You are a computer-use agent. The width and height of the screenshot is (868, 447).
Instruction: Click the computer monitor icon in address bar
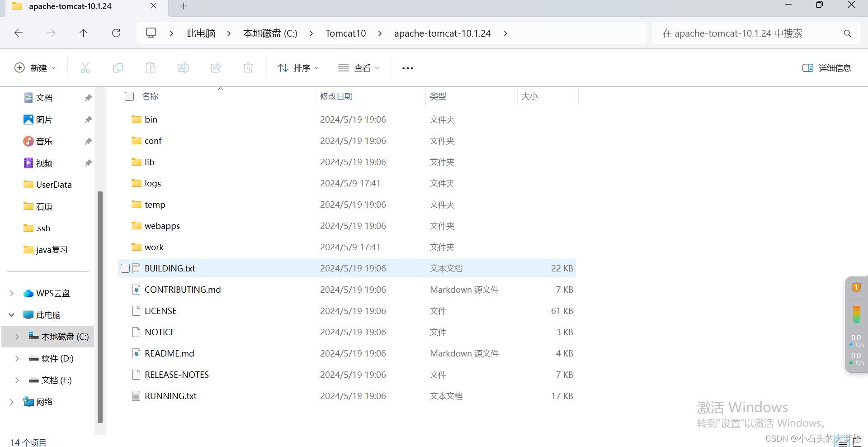coord(151,33)
